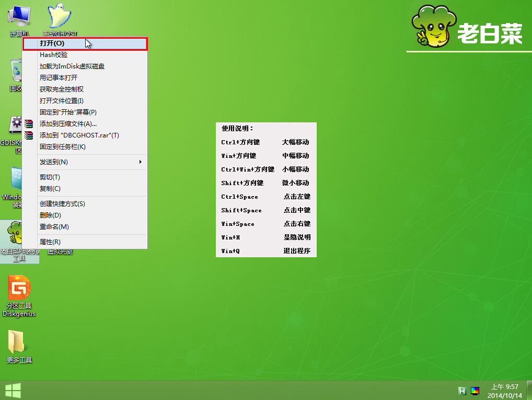Choose 获取完全控制权 from the menu

coord(85,89)
